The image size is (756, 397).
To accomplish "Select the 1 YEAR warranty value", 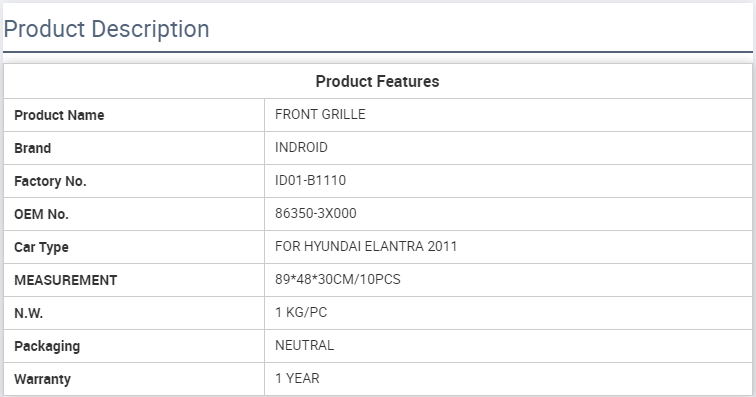I will pos(297,378).
